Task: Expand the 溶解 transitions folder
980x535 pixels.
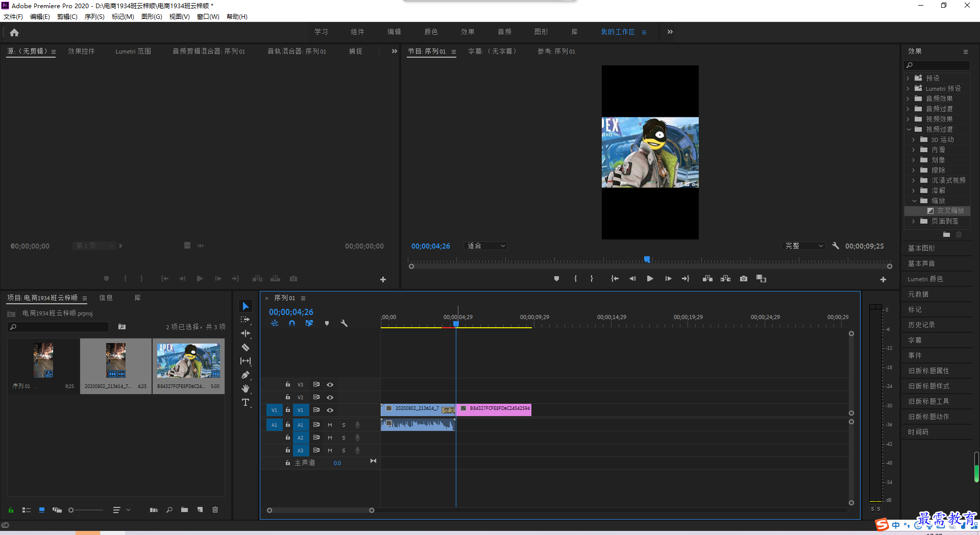Action: pos(914,190)
